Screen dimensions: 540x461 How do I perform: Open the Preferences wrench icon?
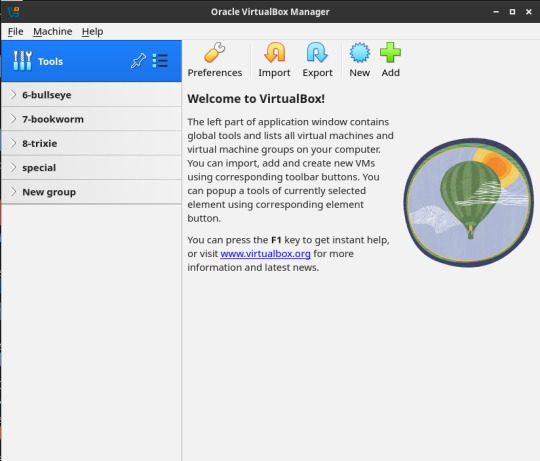pyautogui.click(x=215, y=53)
